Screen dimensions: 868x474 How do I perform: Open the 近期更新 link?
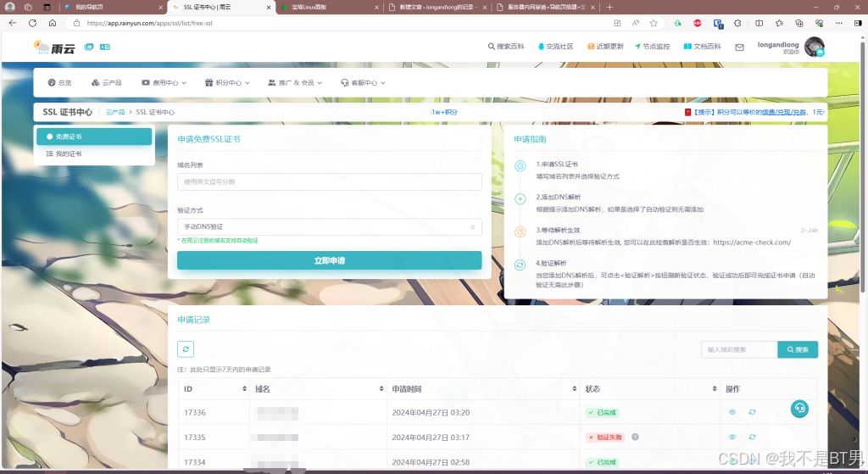coord(605,47)
